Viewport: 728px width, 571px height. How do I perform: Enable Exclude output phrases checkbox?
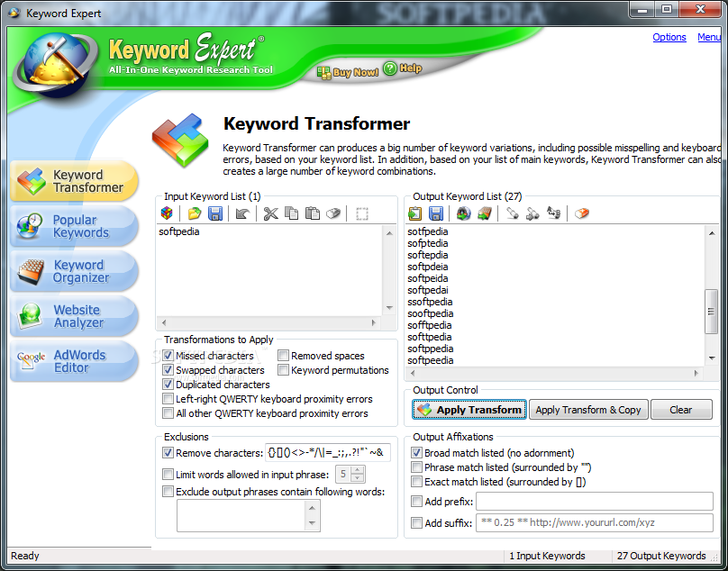point(168,492)
